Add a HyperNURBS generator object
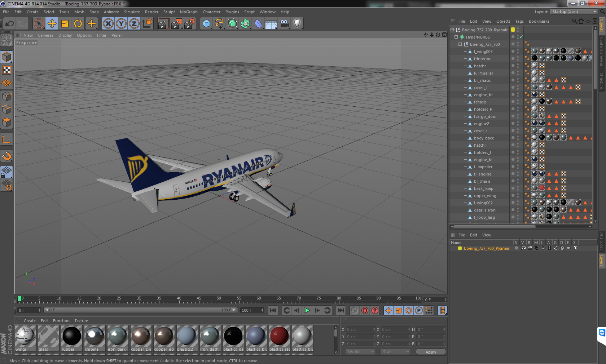 point(232,24)
